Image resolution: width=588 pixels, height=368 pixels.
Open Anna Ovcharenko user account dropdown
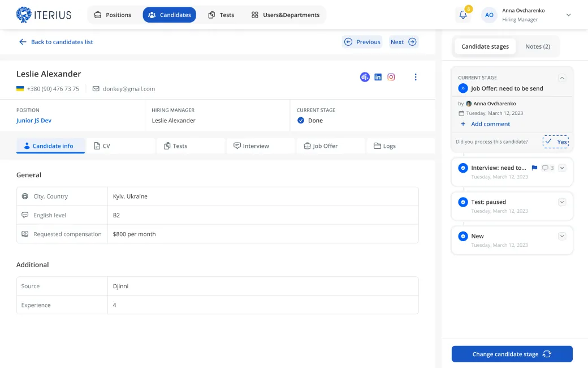(x=568, y=15)
